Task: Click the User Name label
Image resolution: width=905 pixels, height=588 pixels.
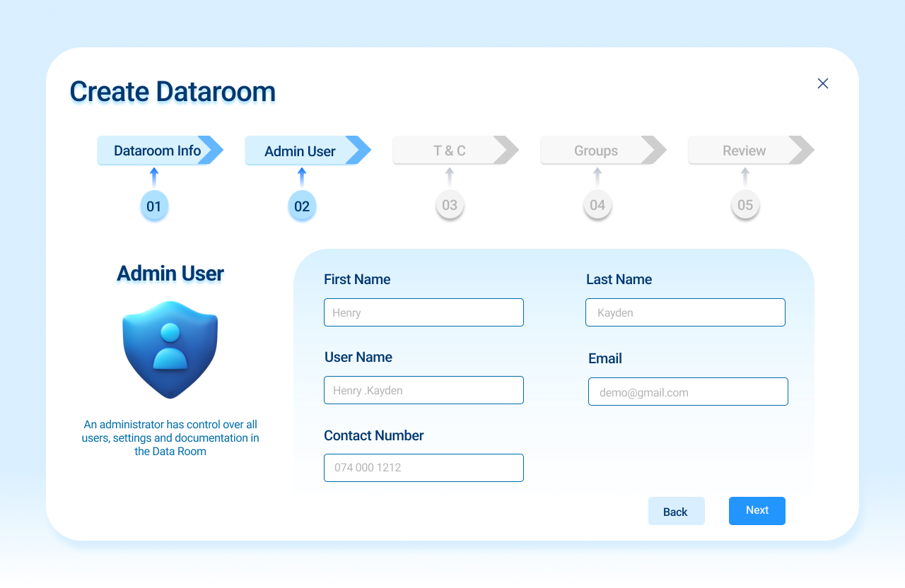Action: (358, 358)
